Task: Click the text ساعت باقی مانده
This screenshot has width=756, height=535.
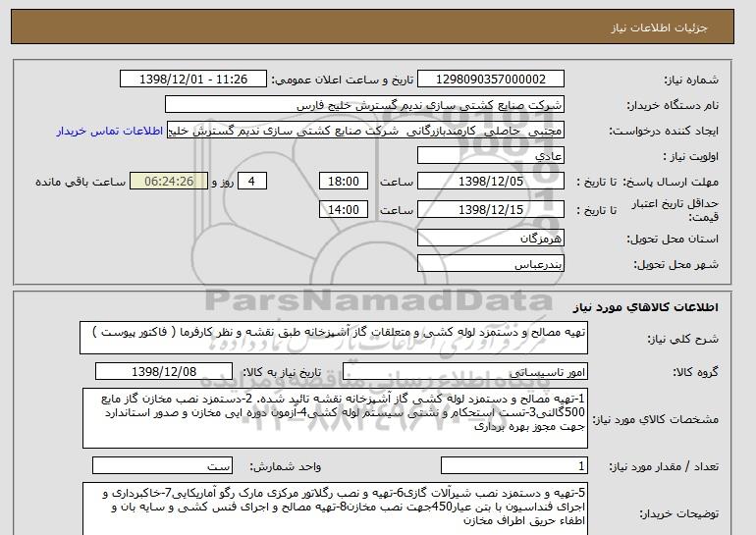Action: tap(81, 182)
